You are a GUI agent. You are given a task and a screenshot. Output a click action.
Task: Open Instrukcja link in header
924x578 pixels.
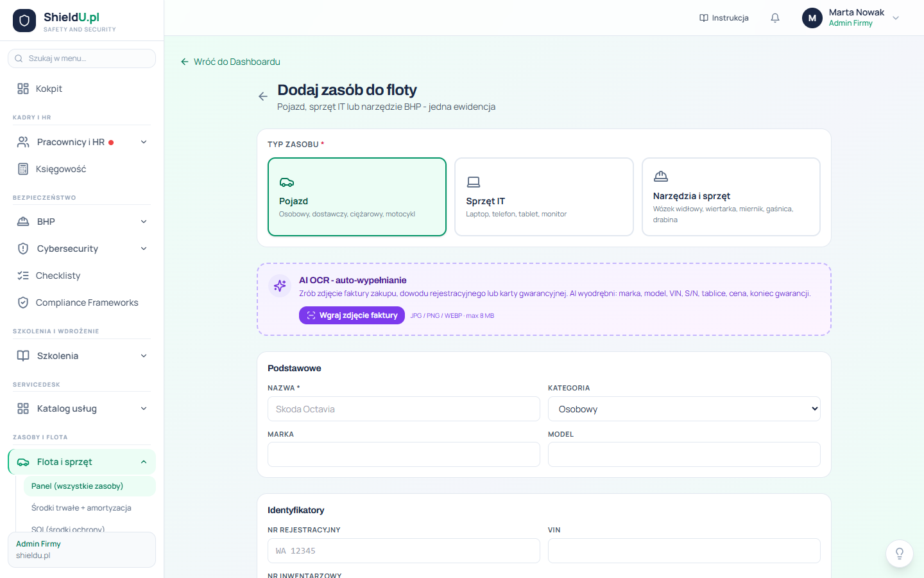click(724, 18)
